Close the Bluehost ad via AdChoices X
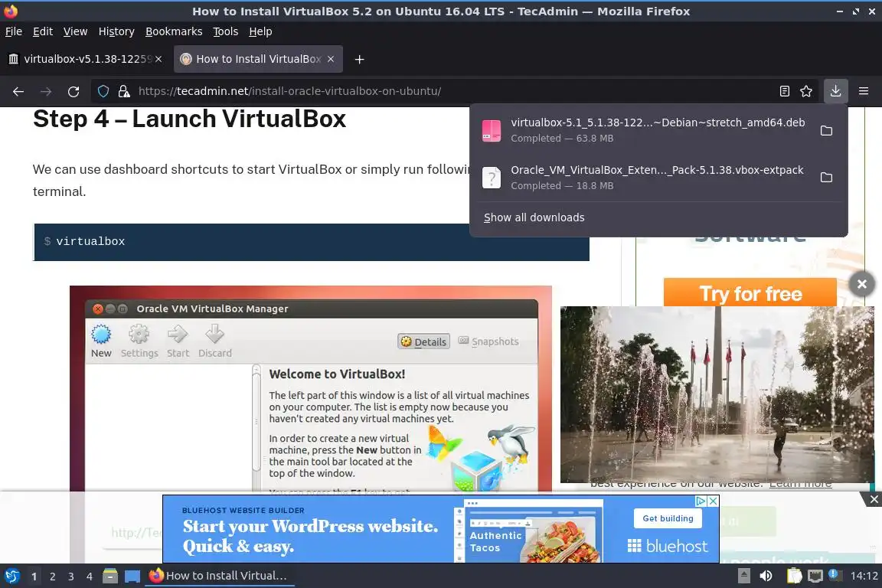The image size is (882, 588). pos(713,501)
